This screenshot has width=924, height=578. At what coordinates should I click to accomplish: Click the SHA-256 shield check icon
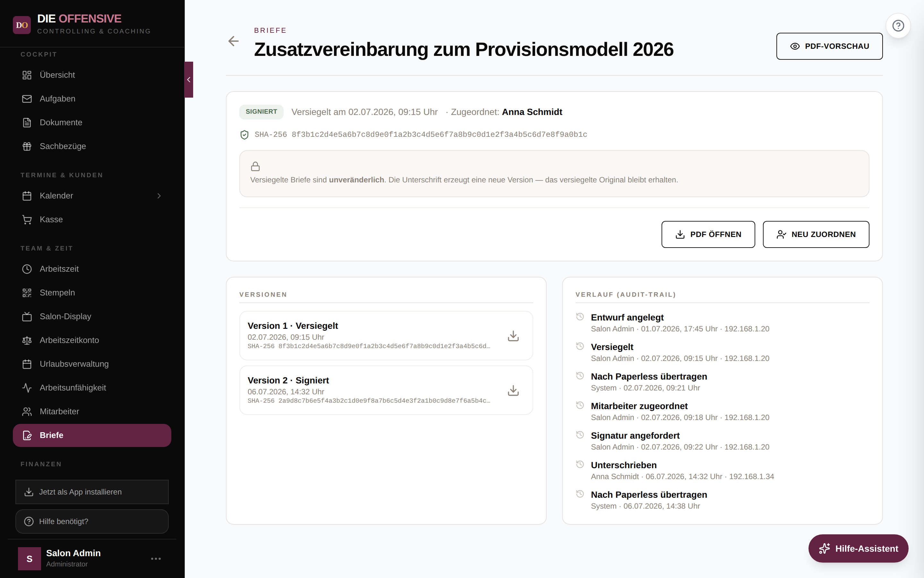coord(244,135)
